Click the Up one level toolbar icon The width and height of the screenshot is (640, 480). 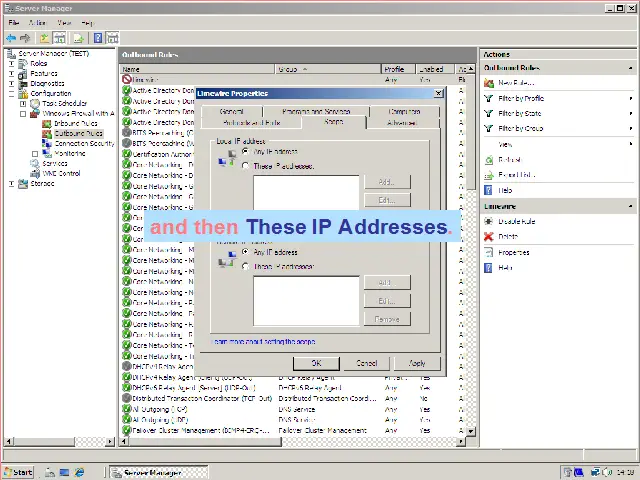coord(44,38)
